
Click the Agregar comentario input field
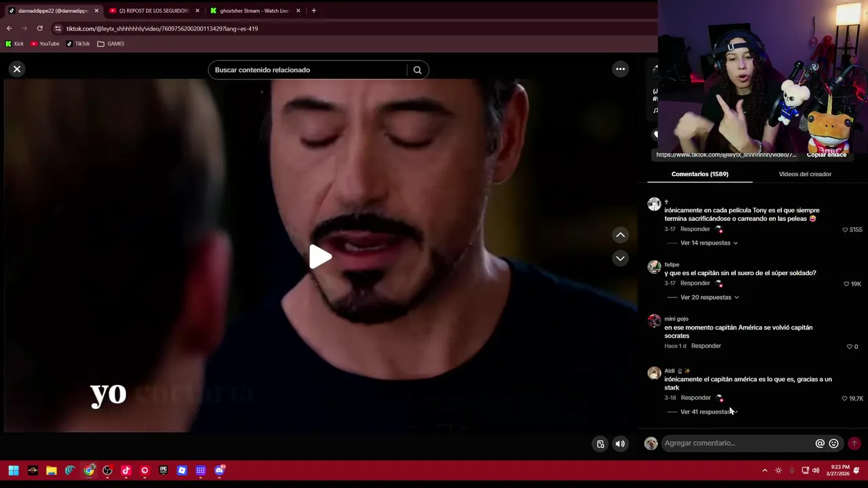(x=738, y=443)
